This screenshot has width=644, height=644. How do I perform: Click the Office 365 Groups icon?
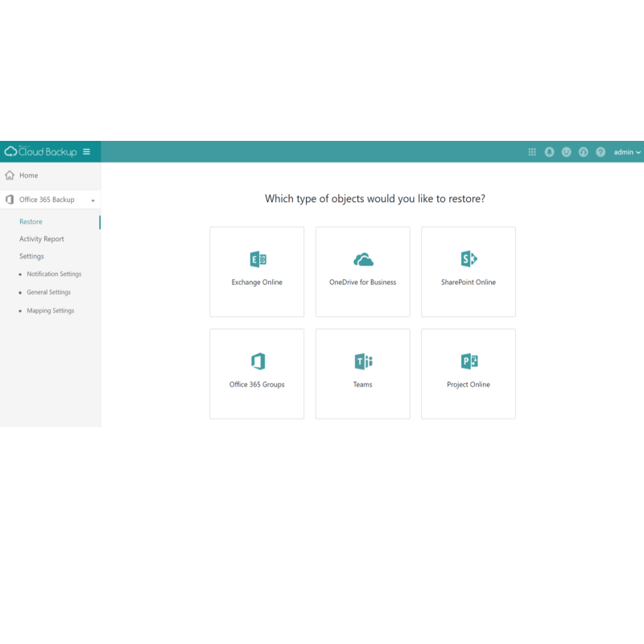pos(258,361)
